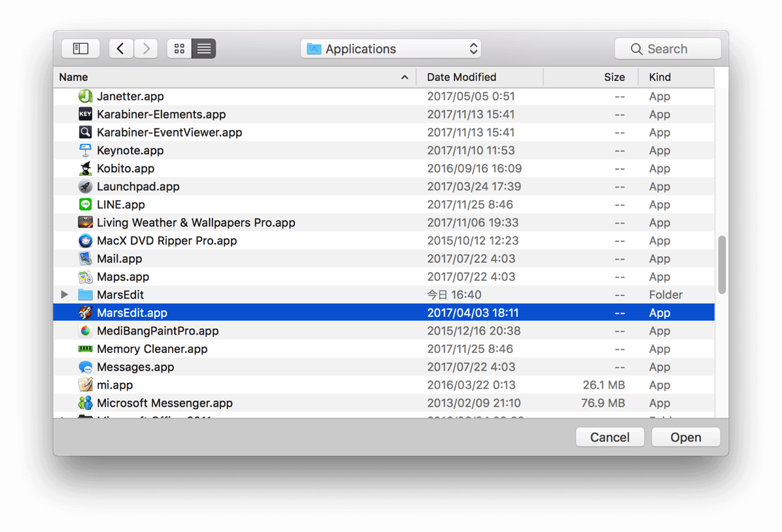
Task: Click the vertical scrollbar thumb
Action: pos(722,265)
